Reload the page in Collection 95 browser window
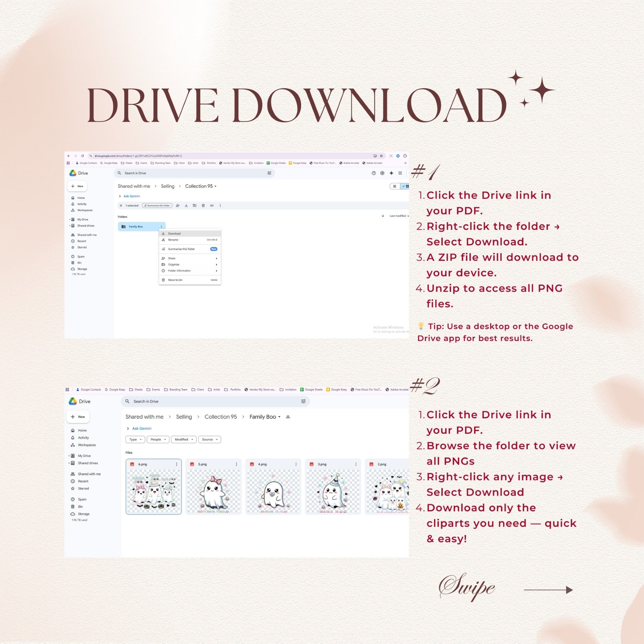Viewport: 644px width, 644px height. (x=82, y=156)
